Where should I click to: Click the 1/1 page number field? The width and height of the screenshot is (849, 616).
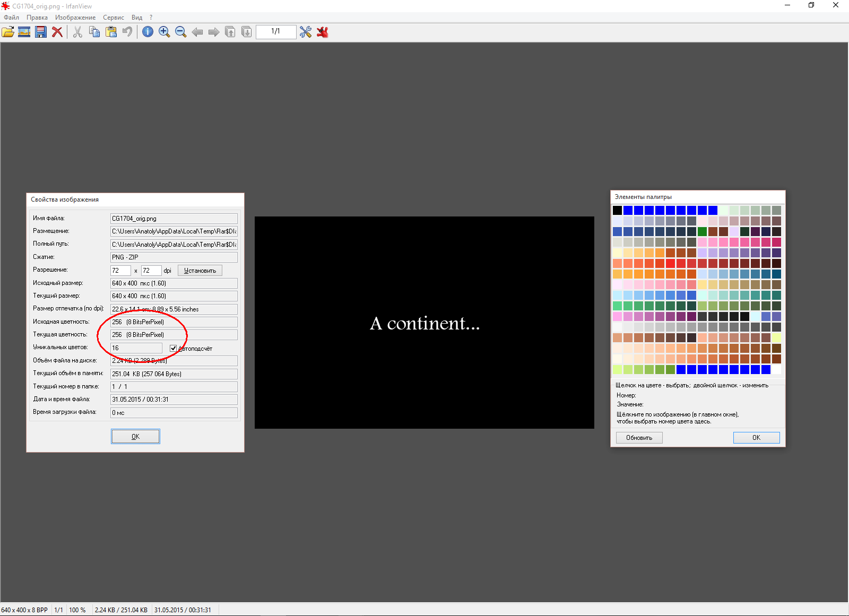point(276,32)
